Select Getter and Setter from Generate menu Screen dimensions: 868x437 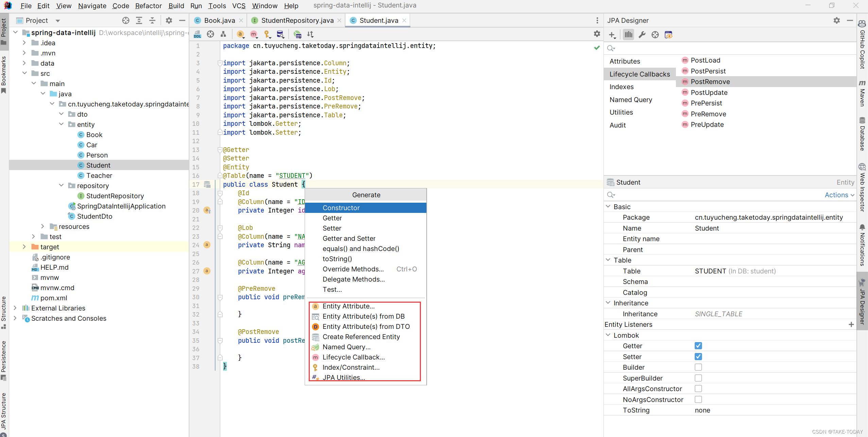click(349, 238)
